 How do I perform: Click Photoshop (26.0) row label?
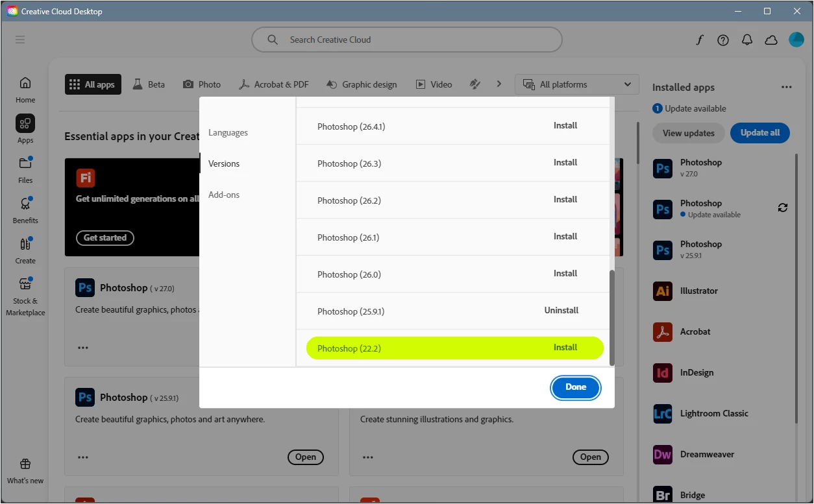point(349,274)
